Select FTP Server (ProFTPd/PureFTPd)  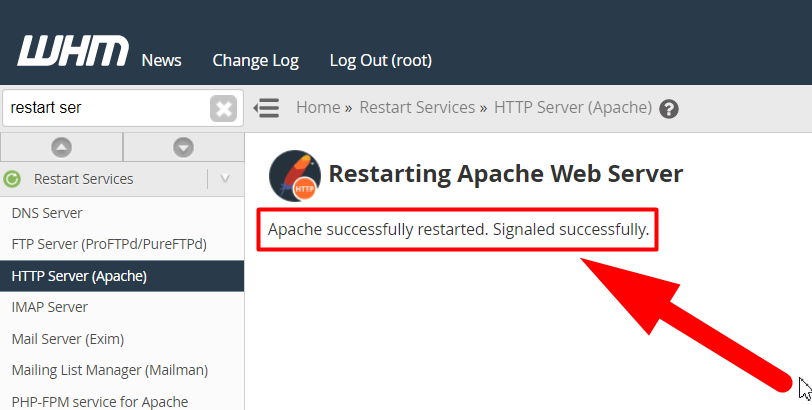(122, 244)
